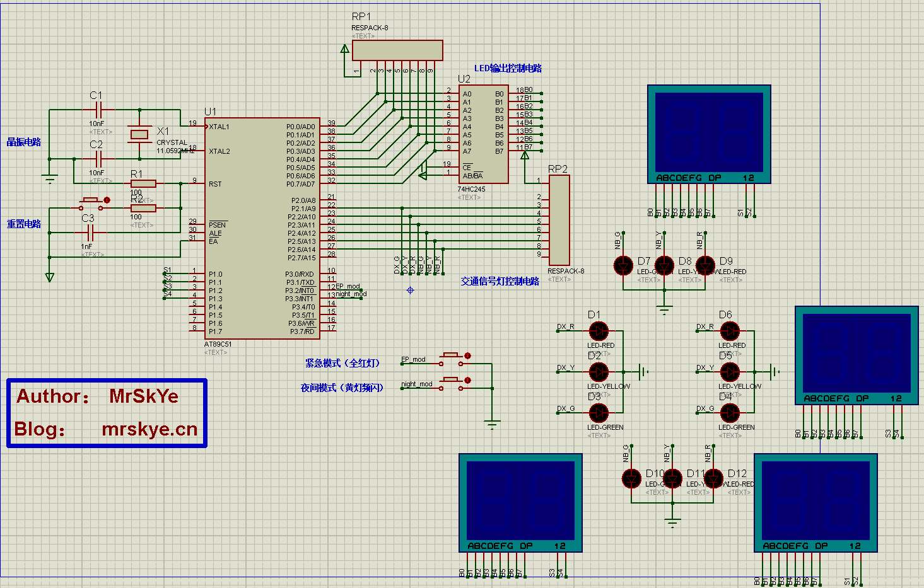Image resolution: width=924 pixels, height=588 pixels.
Task: Select the U1 AT89C51 microcontroller body
Action: click(x=262, y=228)
